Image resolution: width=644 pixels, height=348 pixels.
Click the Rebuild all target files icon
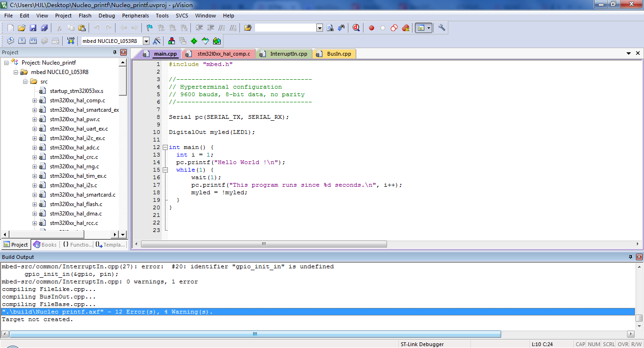tap(33, 41)
